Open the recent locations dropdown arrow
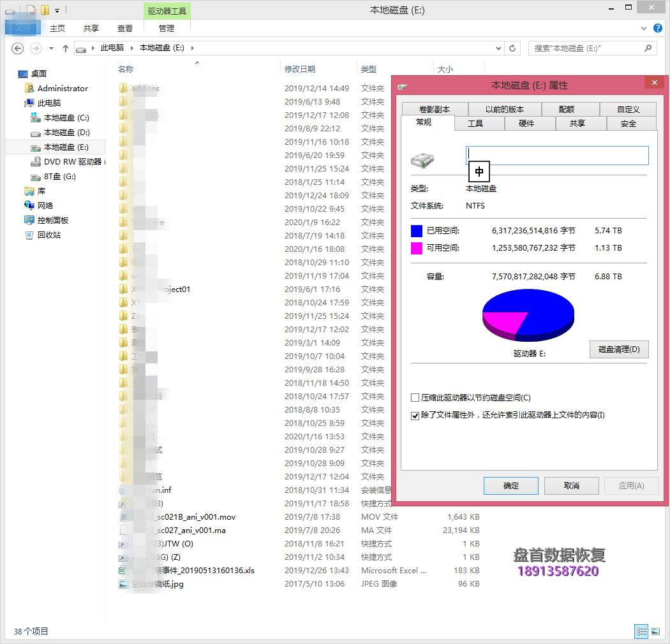The image size is (670, 644). 51,48
